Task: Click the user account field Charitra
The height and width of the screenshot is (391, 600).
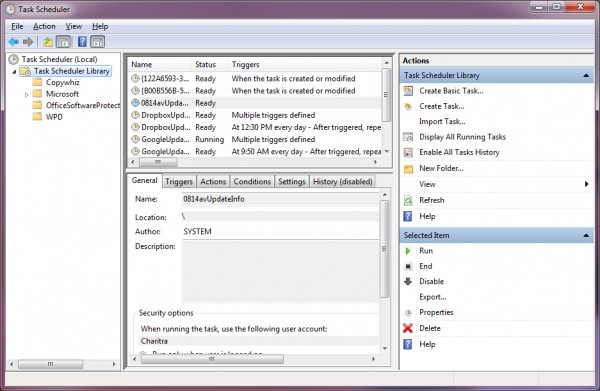Action: point(259,341)
